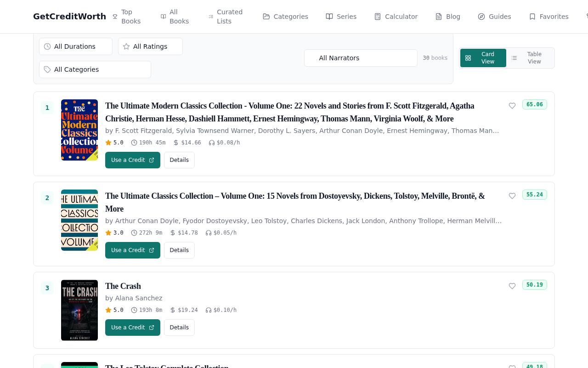Click the 65.06 score badge
The height and width of the screenshot is (368, 588).
click(x=535, y=104)
